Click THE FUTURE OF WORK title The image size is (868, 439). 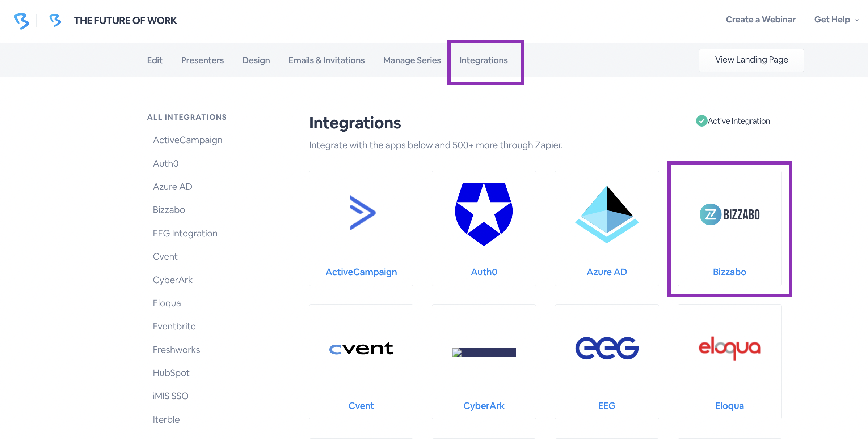(125, 20)
